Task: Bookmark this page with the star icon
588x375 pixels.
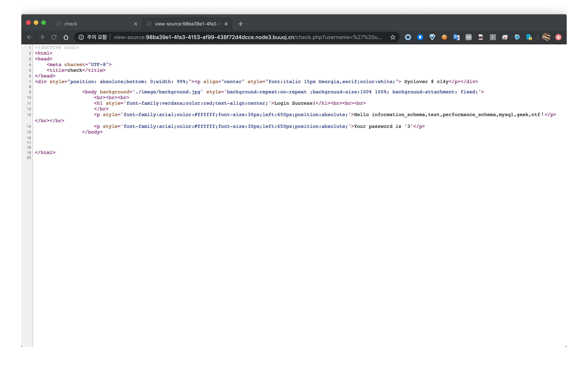Action: 393,37
